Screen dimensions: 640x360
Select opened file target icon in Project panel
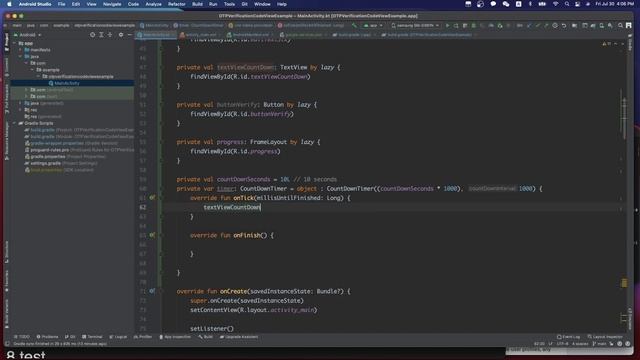coord(93,35)
